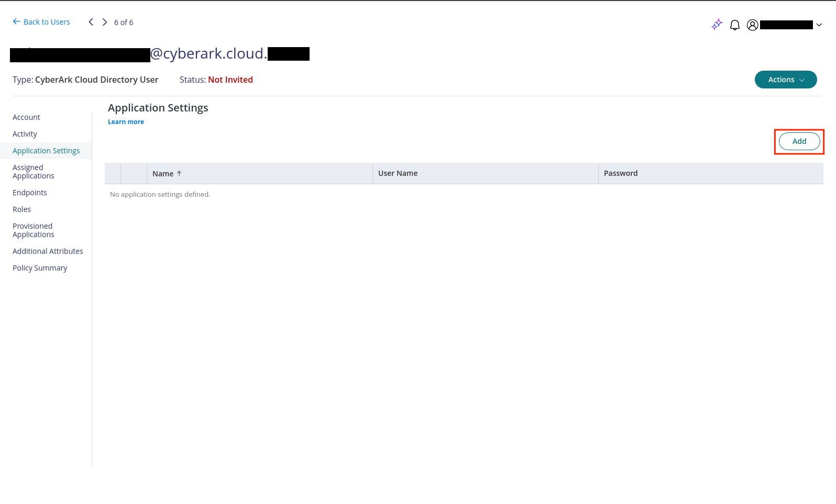
Task: Advance to the next user with the right chevron
Action: [105, 22]
